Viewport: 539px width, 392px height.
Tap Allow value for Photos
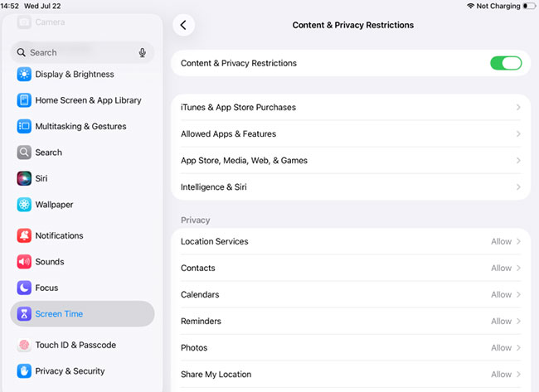coord(501,348)
